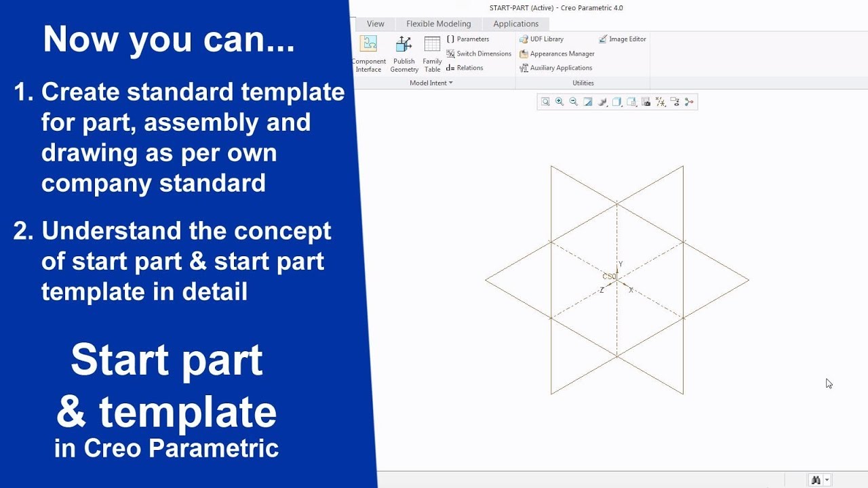Click the Y axis label
Screen dimensions: 868x488
tap(620, 264)
